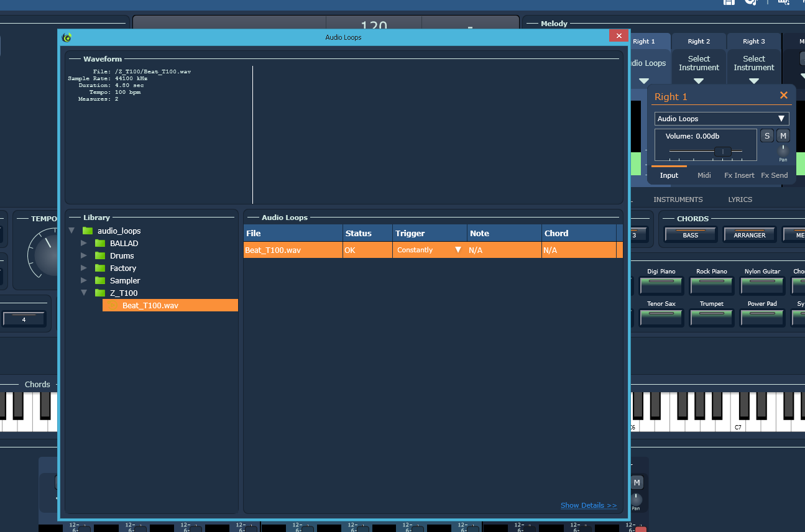Click the Right 1 Volume slider handle
Viewport: 805px width, 532px height.
tap(722, 152)
